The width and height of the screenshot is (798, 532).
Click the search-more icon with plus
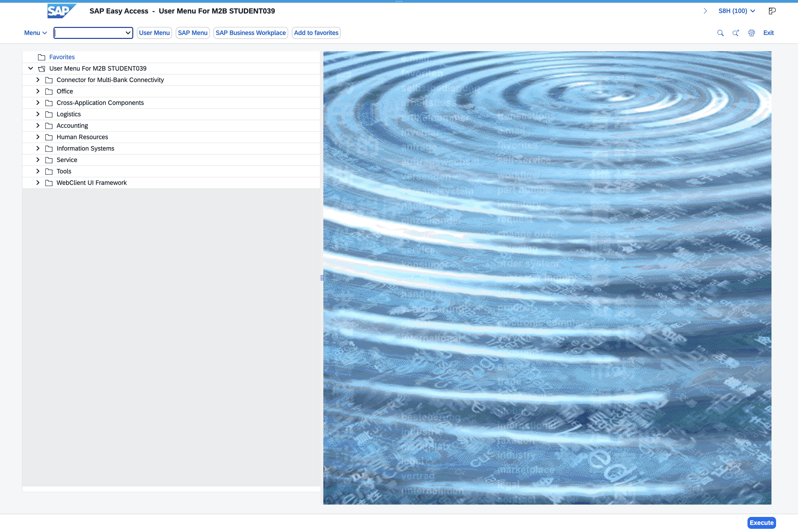[736, 33]
